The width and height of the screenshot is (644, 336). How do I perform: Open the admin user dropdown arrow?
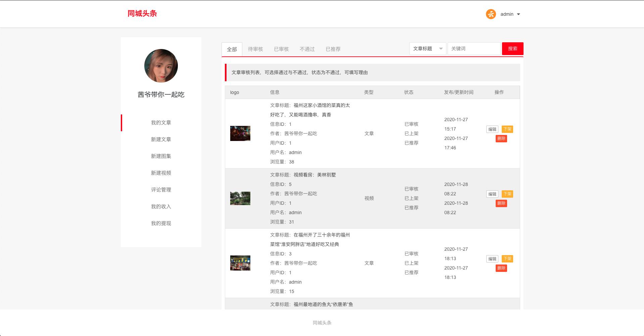[518, 14]
